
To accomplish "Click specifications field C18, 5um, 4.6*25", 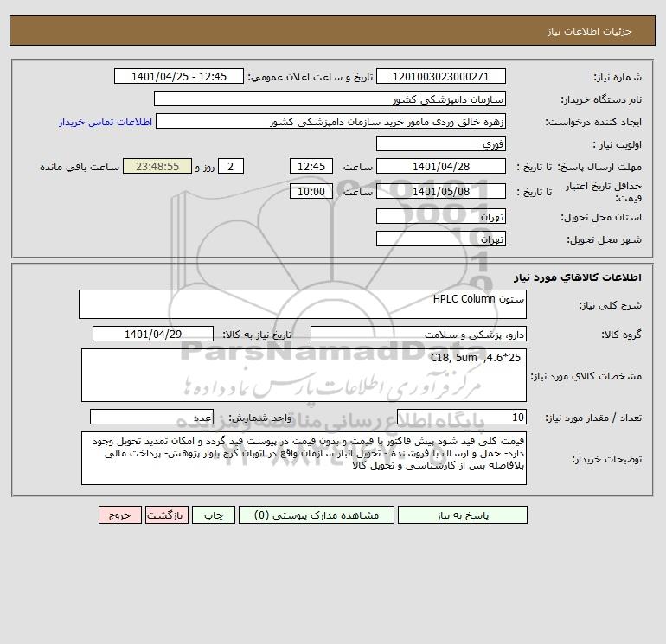I will 304,375.
